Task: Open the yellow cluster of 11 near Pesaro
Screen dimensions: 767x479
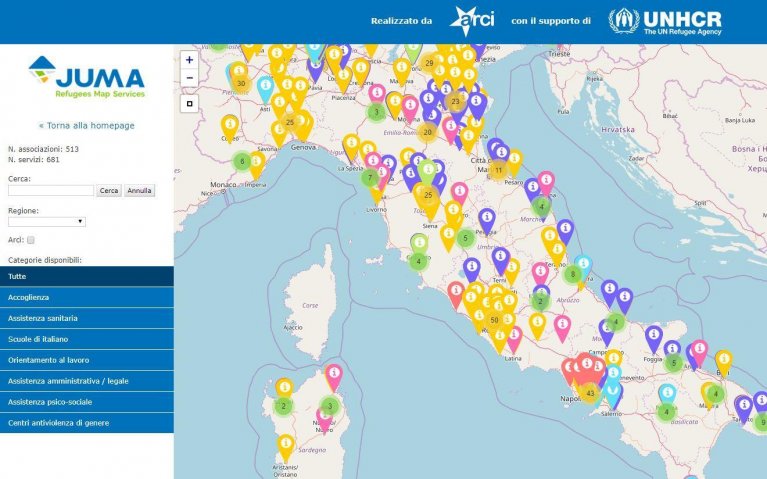Action: click(x=498, y=170)
